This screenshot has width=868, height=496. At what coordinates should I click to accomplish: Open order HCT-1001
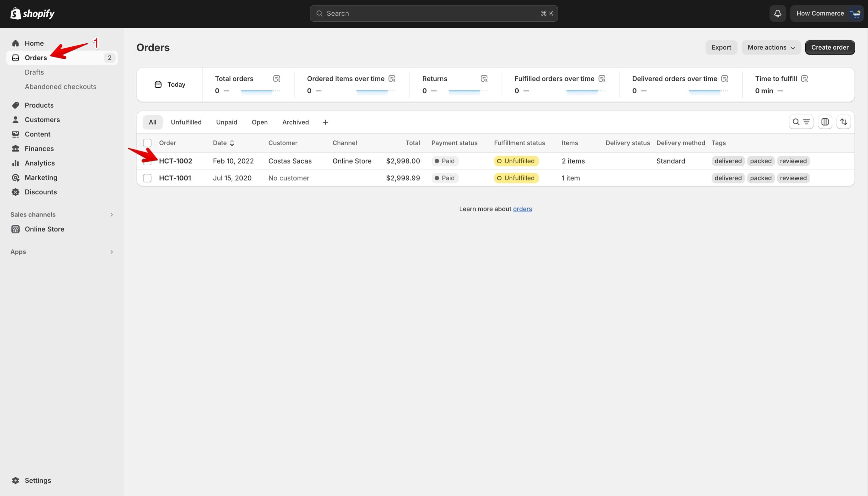pyautogui.click(x=175, y=178)
